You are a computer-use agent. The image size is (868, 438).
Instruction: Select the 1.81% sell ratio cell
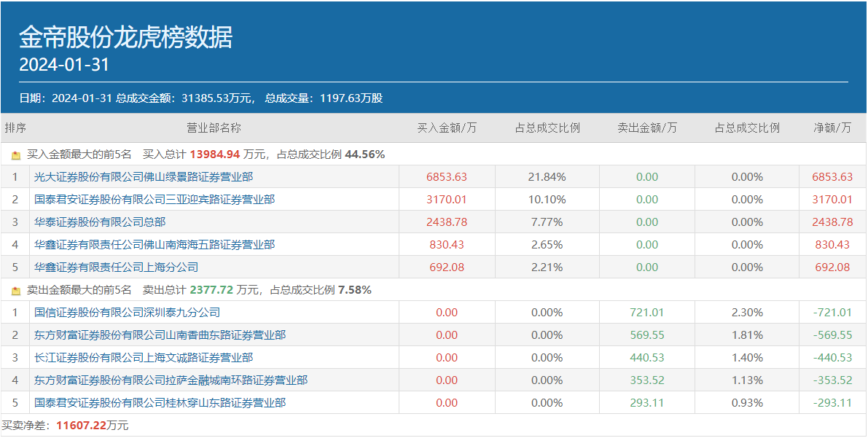tap(747, 335)
